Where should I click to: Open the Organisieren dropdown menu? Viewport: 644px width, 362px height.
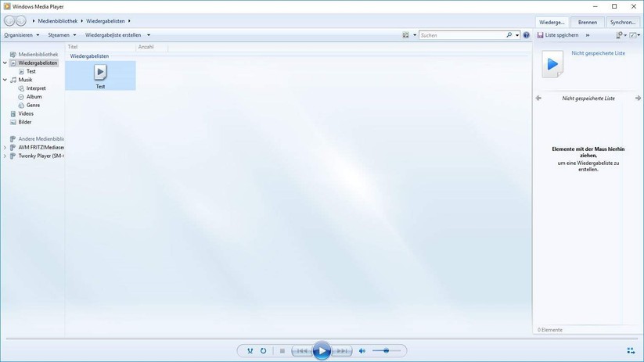tap(21, 35)
